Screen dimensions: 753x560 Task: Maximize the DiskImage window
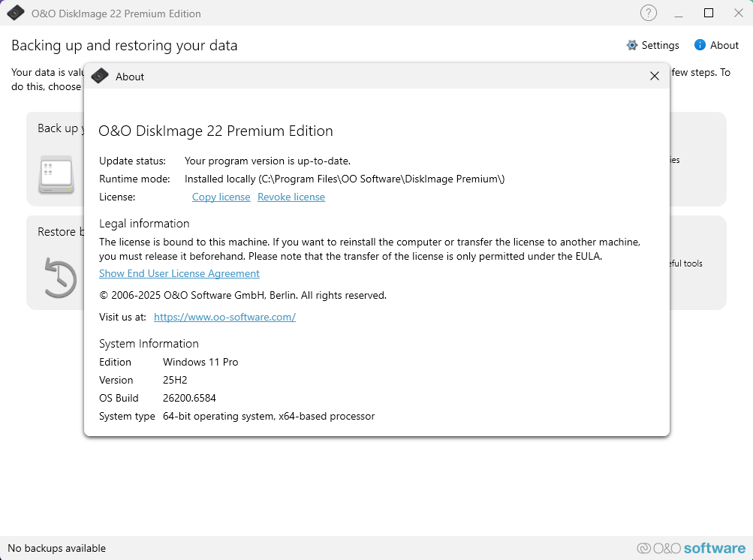click(x=708, y=13)
